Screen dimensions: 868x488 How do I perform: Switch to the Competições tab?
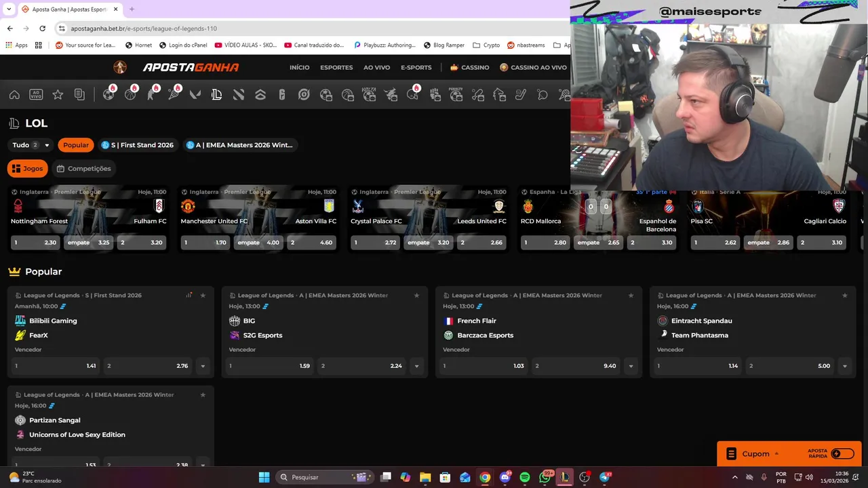pos(83,169)
